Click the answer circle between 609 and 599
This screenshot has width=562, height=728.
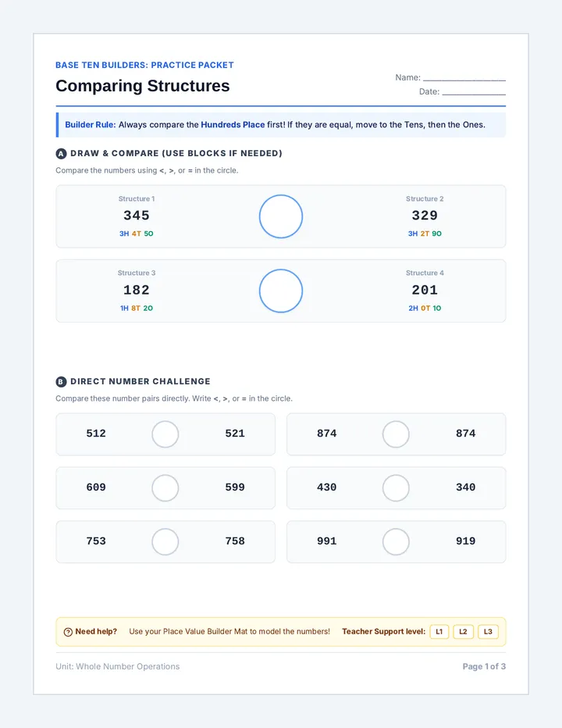tap(165, 488)
